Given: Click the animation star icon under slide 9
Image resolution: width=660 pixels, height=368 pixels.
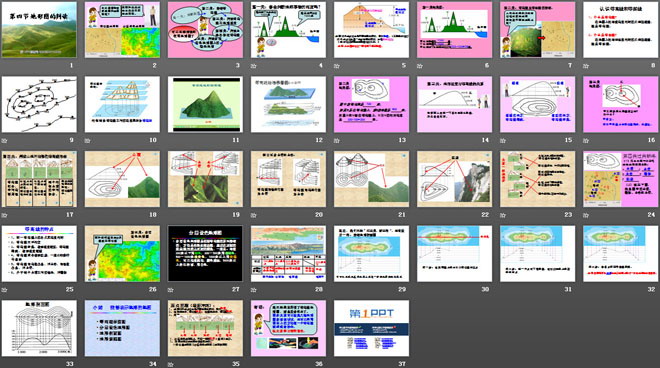Looking at the screenshot, I should point(4,141).
